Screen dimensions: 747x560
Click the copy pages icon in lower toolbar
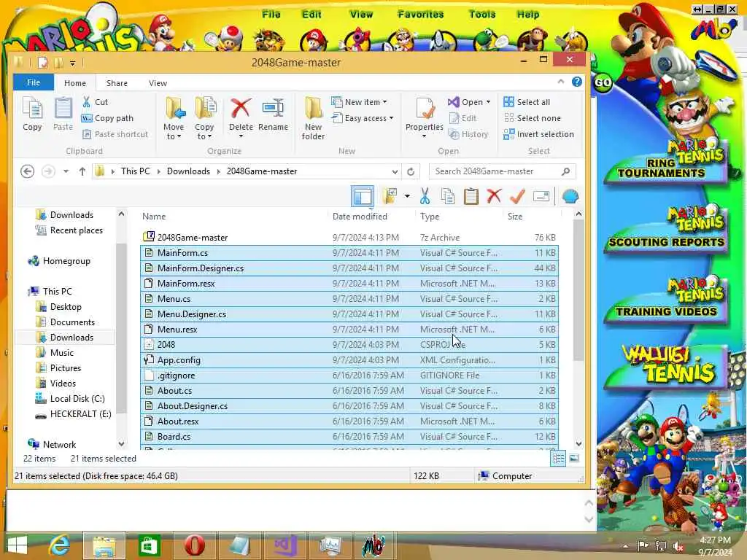coord(447,196)
